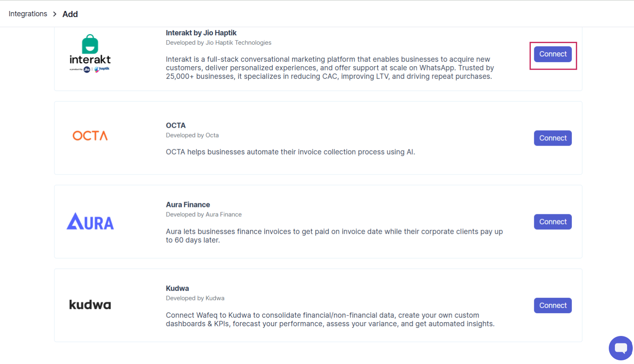Viewport: 634px width, 364px height.
Task: Connect the Aura Finance integration
Action: [553, 222]
